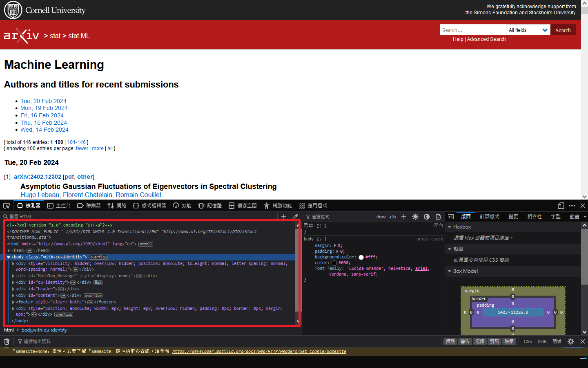Open the arXiv:2402.12302 paper link
588x368 pixels.
[x=38, y=177]
